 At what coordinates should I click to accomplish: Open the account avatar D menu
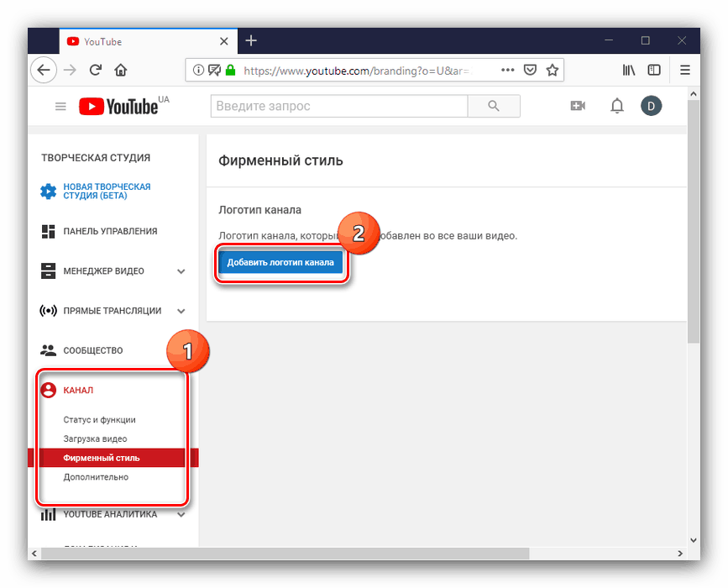[651, 106]
